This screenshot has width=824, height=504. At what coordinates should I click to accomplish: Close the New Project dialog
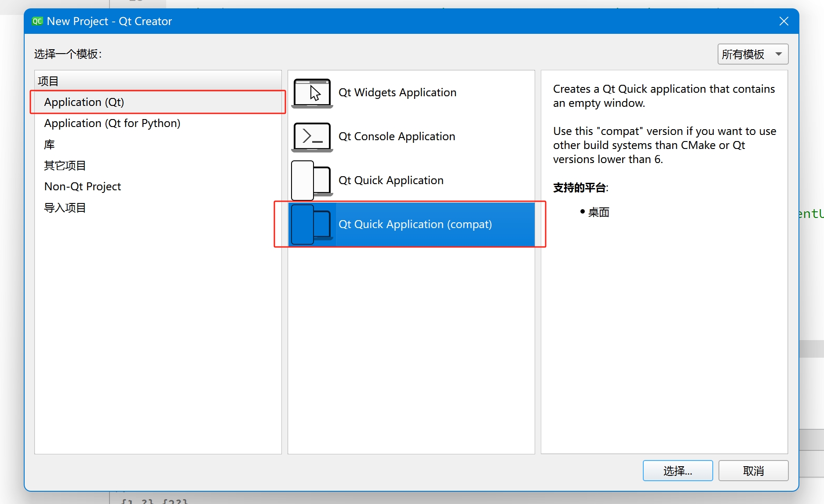click(784, 21)
